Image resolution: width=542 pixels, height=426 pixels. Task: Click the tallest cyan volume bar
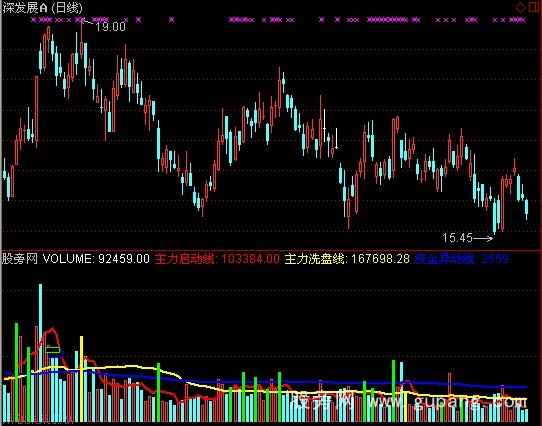(x=40, y=353)
